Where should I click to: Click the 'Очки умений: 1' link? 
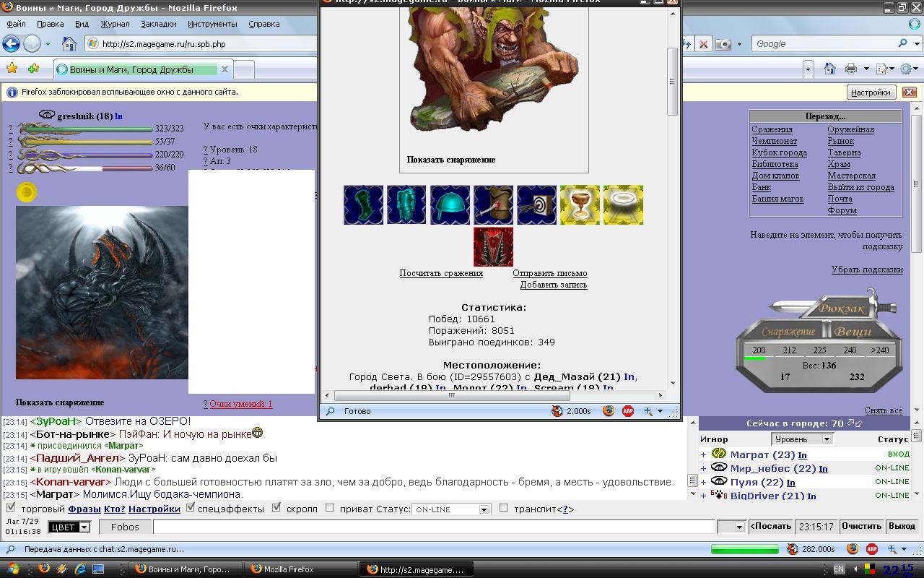click(241, 404)
